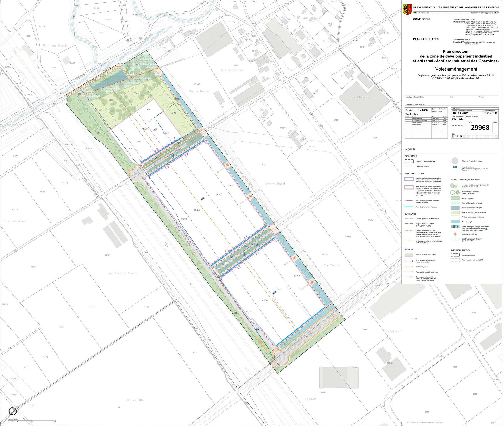The image size is (504, 426).
Task: Click the orange 'Placette de rencontre' legend star
Action: click(455, 234)
